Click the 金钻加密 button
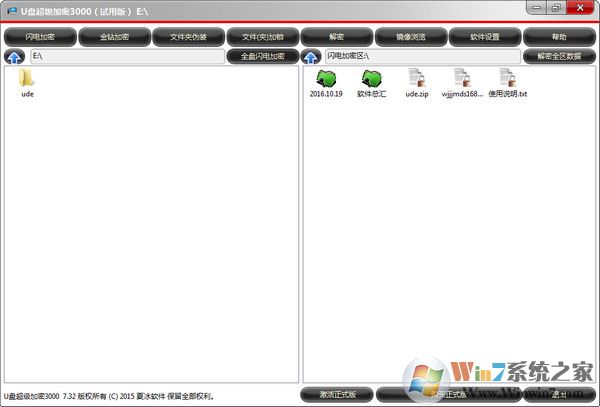The image size is (600, 407). coord(114,37)
